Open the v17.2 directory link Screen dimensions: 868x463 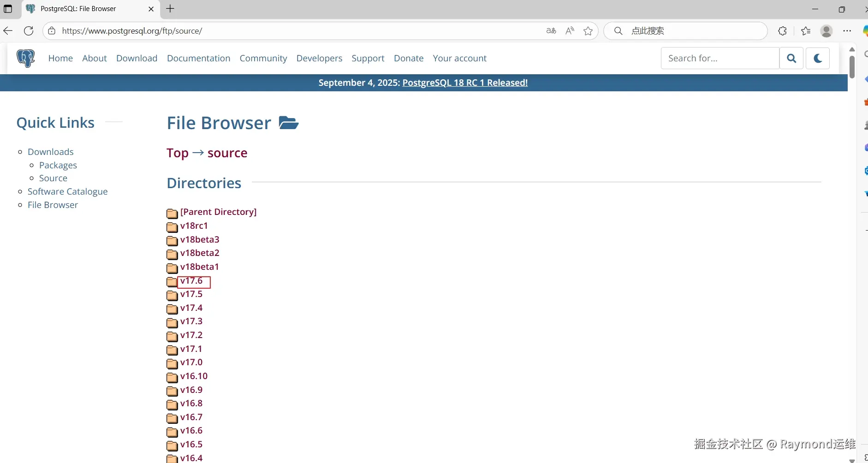click(x=191, y=335)
